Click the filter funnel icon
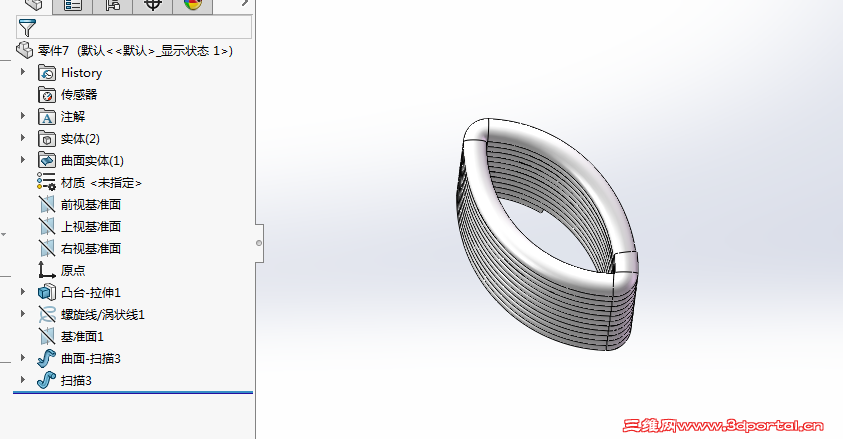 point(27,27)
